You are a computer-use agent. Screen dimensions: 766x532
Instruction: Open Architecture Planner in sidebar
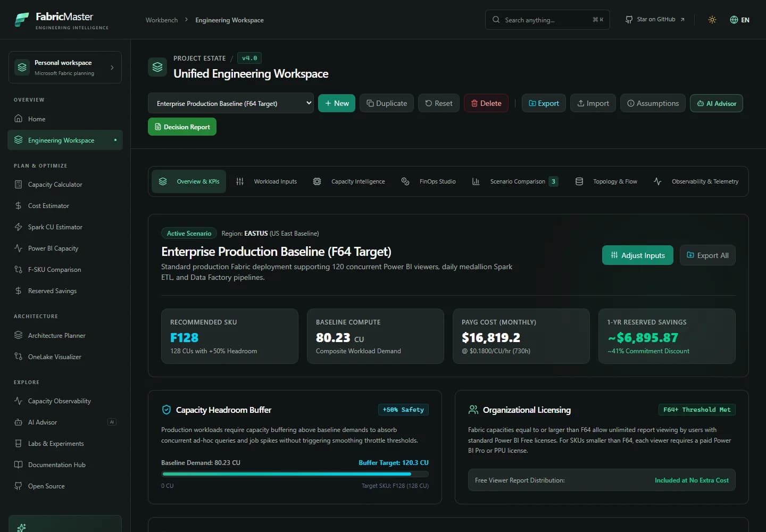(65, 336)
